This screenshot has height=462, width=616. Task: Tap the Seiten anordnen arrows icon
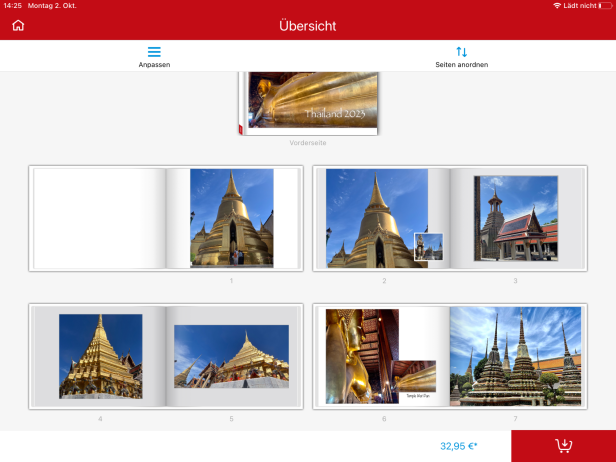coord(462,51)
